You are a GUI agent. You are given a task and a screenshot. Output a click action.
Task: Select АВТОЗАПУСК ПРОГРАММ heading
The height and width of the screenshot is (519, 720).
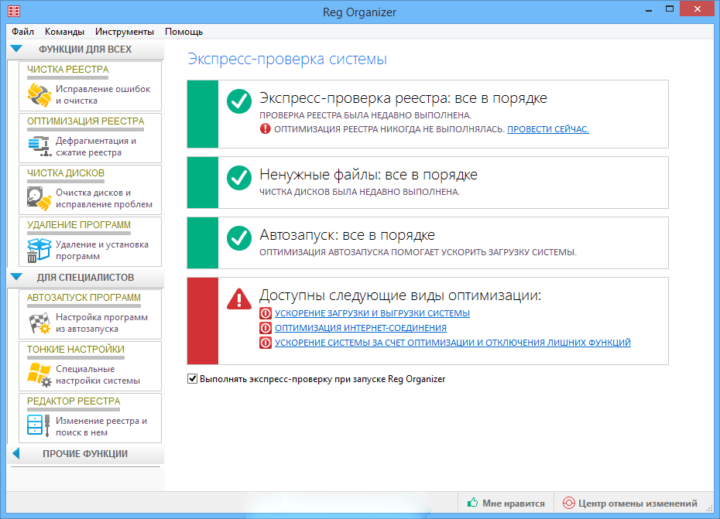pyautogui.click(x=84, y=298)
